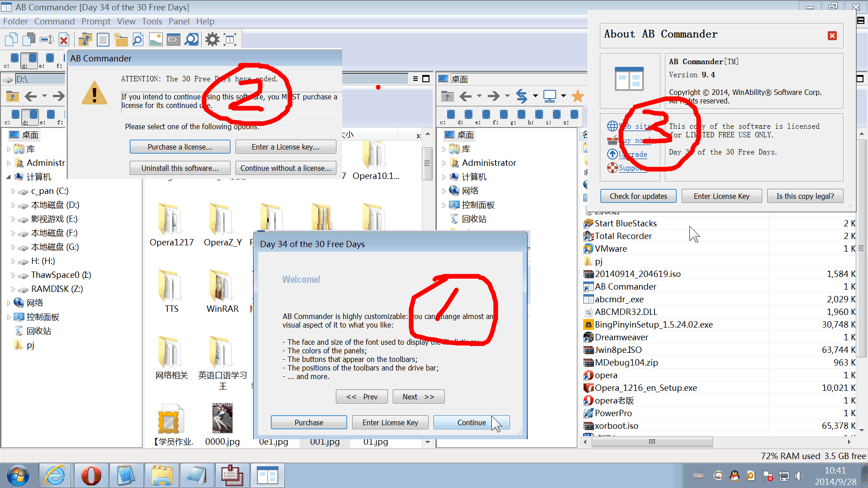The image size is (868, 488).
Task: Click the rename toolbar icon
Action: [47, 40]
